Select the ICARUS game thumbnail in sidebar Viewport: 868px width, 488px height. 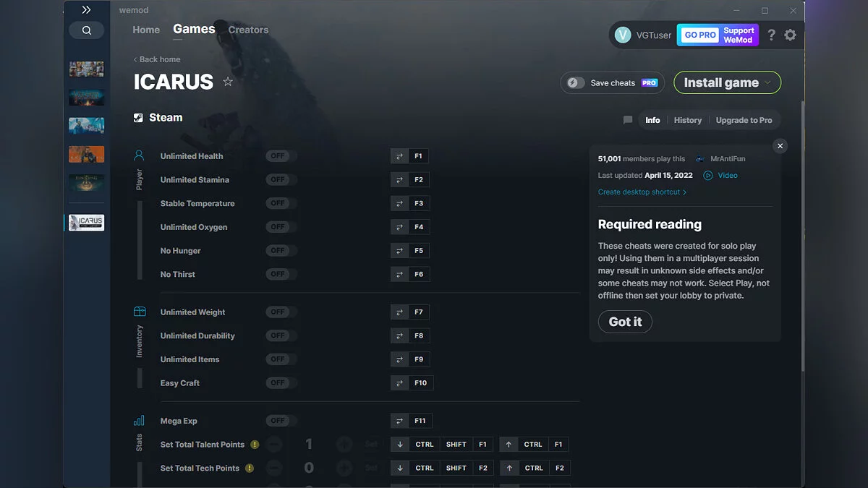click(x=87, y=223)
